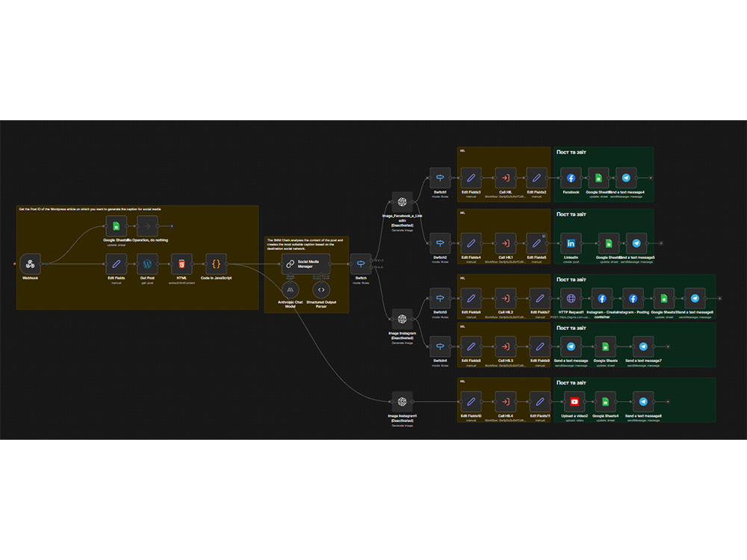Viewport: 747px width, 560px height.
Task: Select the Switch1 node
Action: [440, 178]
